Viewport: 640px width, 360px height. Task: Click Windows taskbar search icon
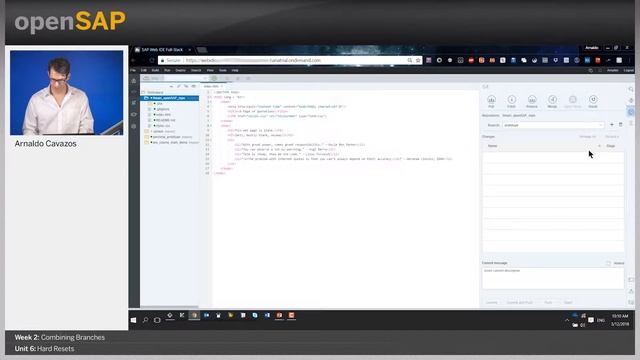coord(145,320)
